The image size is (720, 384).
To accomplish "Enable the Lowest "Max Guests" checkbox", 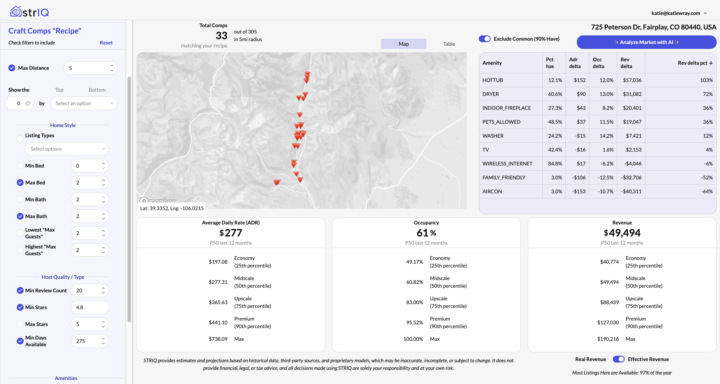I will coord(20,233).
